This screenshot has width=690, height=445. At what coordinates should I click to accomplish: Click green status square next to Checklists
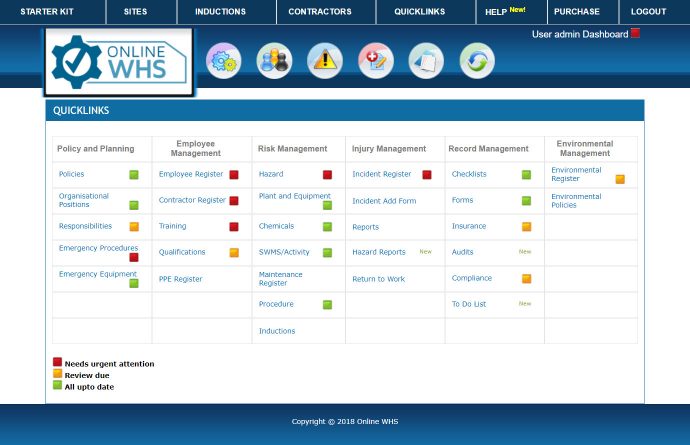point(526,175)
